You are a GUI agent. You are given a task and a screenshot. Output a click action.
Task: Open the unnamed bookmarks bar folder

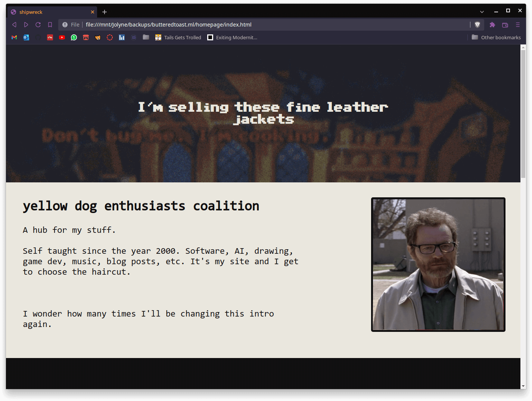(146, 37)
